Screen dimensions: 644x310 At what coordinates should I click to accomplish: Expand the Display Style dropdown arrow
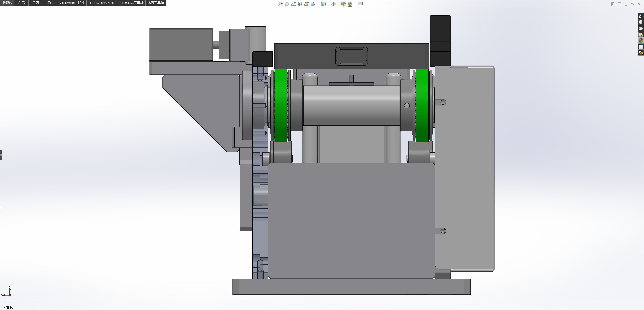click(x=328, y=4)
